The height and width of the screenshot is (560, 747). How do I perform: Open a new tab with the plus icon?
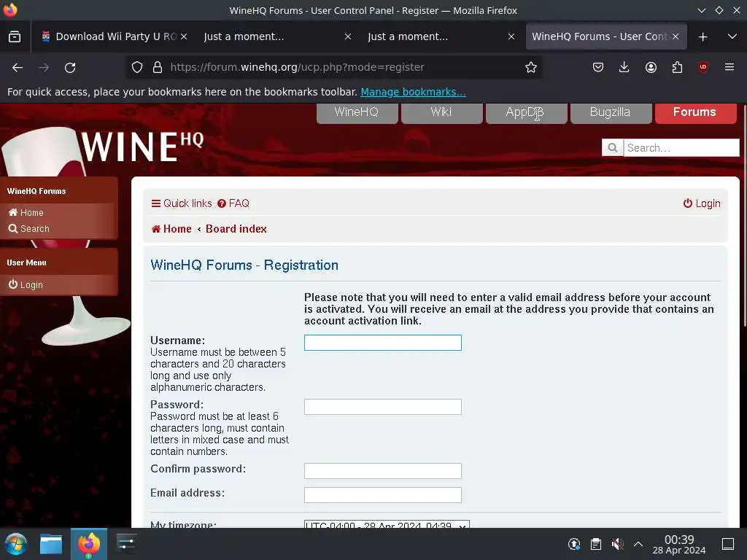click(703, 36)
